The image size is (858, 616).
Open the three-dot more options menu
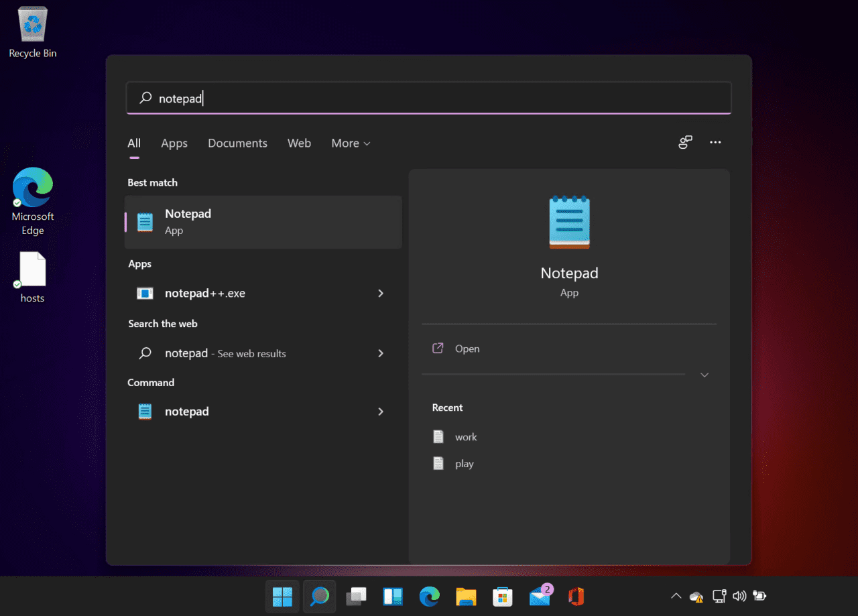tap(715, 142)
